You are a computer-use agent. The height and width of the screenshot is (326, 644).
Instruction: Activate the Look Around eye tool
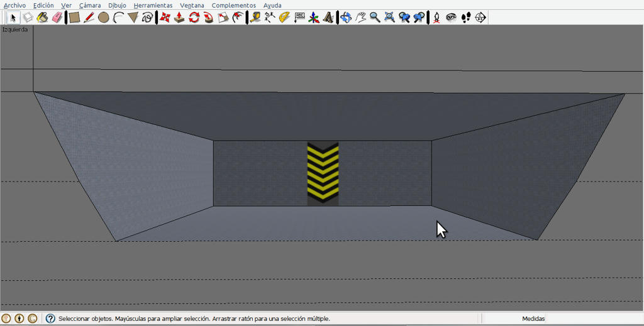451,17
